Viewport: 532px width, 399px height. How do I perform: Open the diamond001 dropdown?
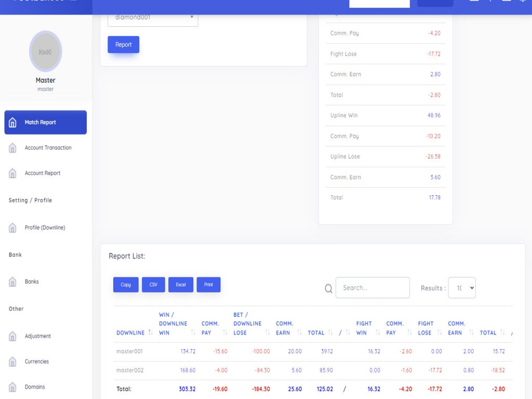coord(153,18)
